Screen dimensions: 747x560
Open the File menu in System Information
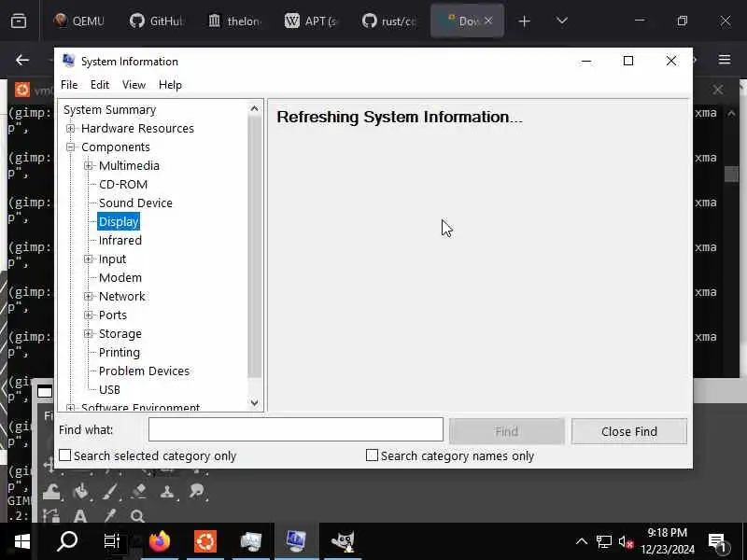[x=69, y=85]
